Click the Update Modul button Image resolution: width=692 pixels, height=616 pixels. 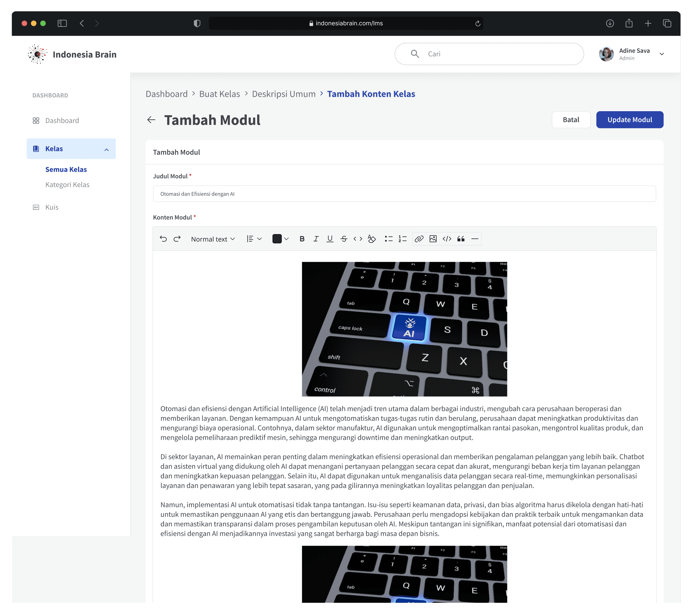click(x=629, y=120)
